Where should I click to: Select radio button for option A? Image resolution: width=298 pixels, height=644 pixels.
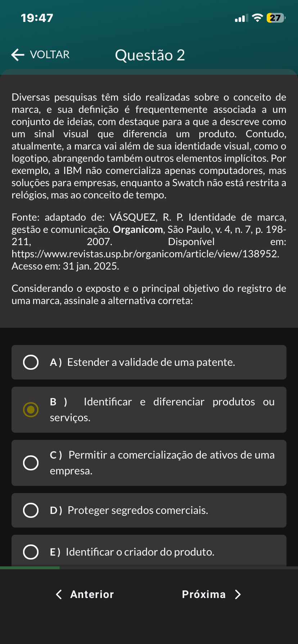31,362
